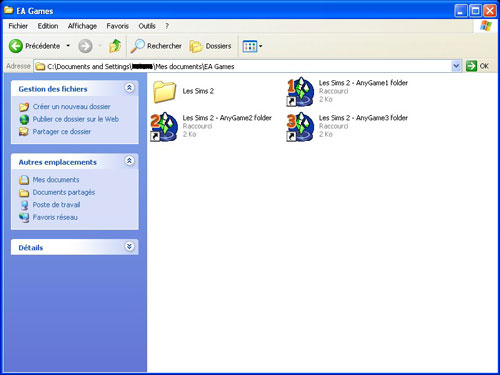Click the globe icon beside Publier

click(24, 119)
